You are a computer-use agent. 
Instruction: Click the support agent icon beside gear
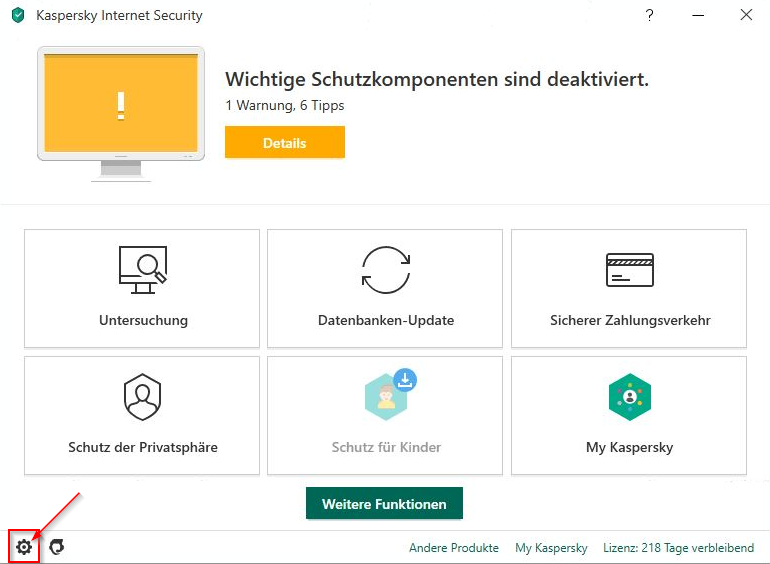click(x=57, y=546)
